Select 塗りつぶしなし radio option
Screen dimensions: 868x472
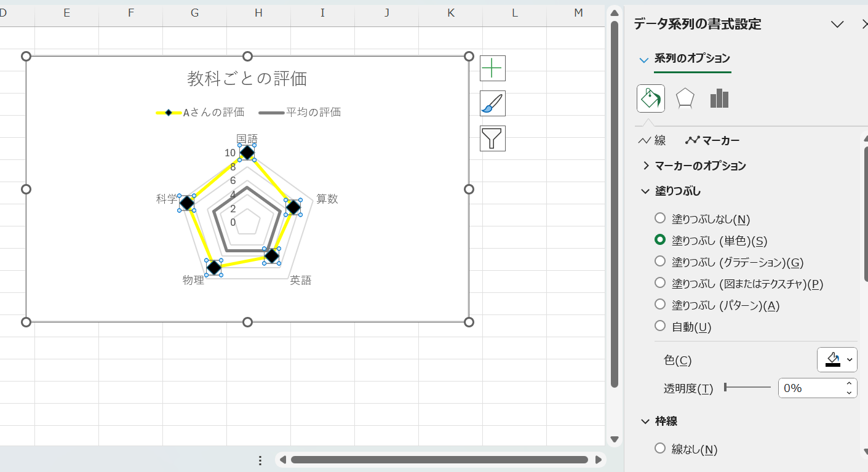pos(660,218)
